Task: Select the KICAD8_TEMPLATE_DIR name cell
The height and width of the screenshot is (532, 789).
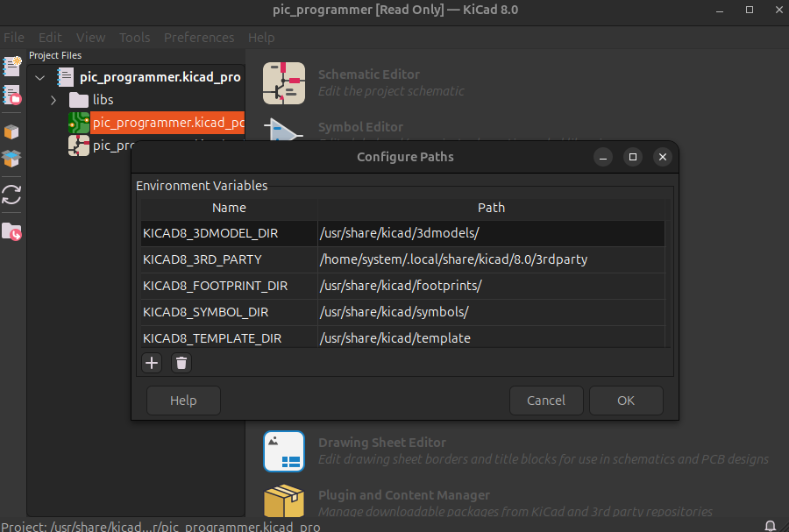Action: [x=229, y=337]
